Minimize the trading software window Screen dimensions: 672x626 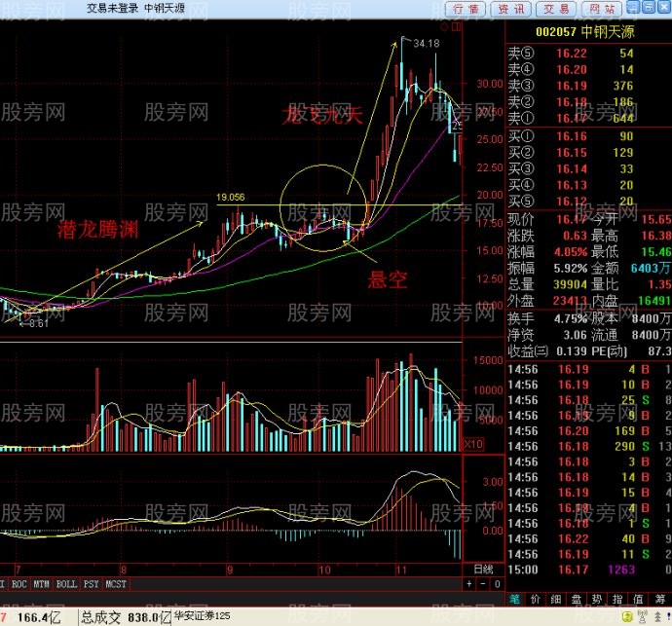tap(633, 7)
